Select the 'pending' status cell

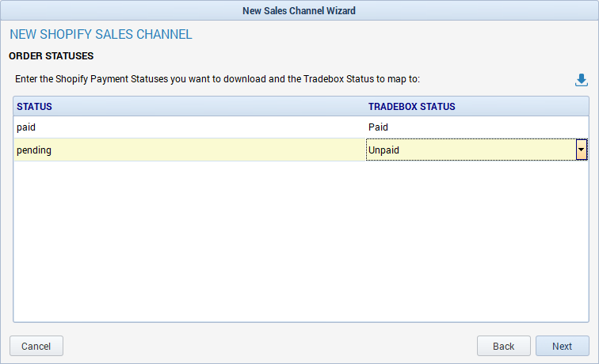click(189, 150)
